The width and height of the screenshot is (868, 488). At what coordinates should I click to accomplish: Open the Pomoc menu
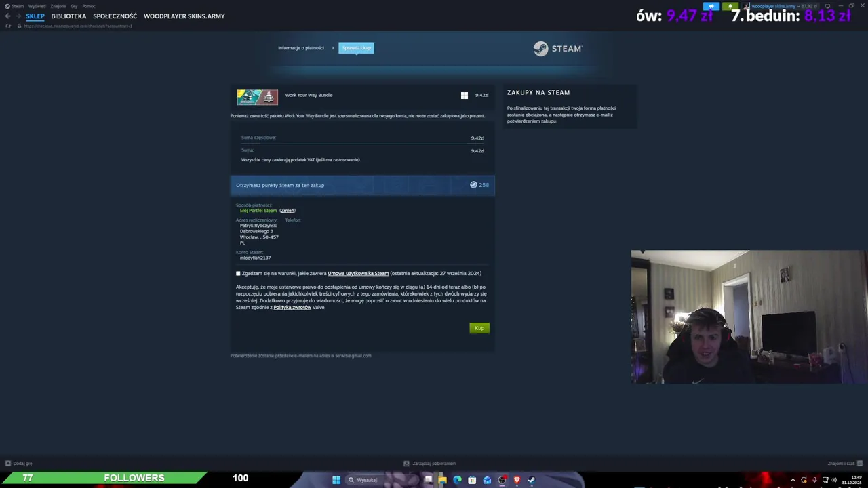[x=89, y=6]
